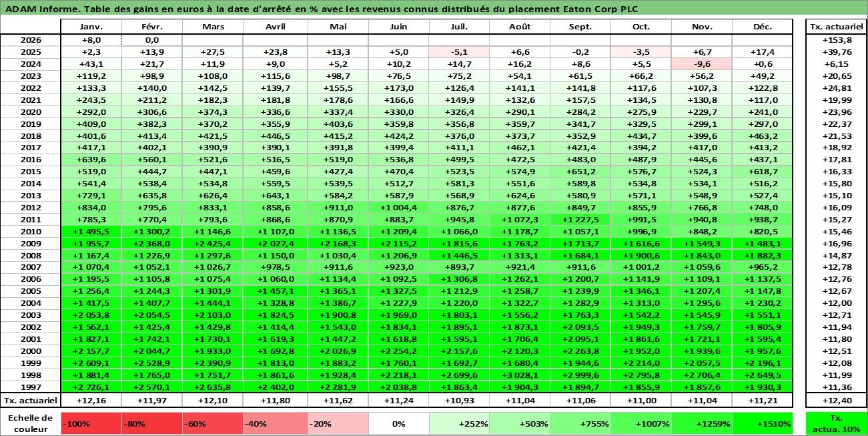Select the -80% red legend swatch
The width and height of the screenshot is (868, 436).
click(151, 423)
